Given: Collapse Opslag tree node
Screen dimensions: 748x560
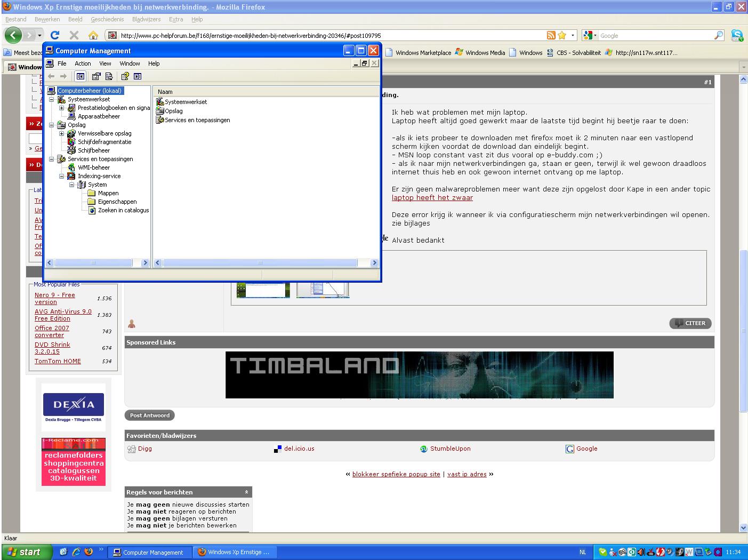Looking at the screenshot, I should pos(52,125).
